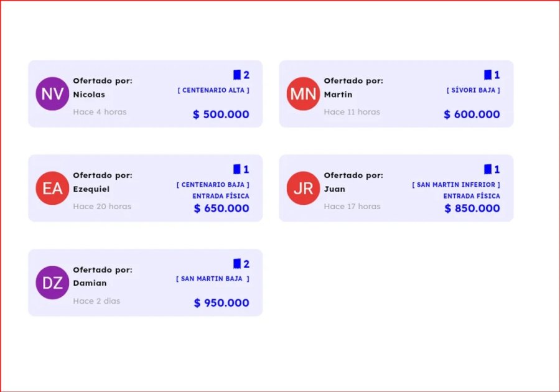Click the $ 500.000 price
Image resolution: width=560 pixels, height=392 pixels.
[x=221, y=114]
